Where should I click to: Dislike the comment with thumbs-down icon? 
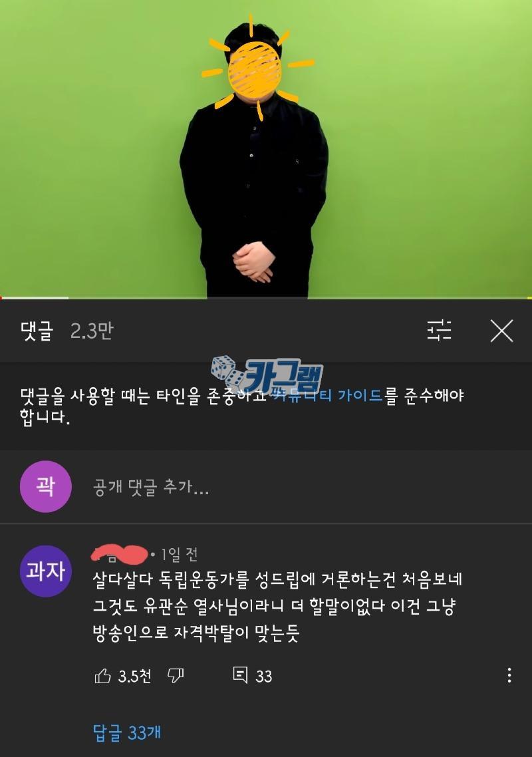176,676
